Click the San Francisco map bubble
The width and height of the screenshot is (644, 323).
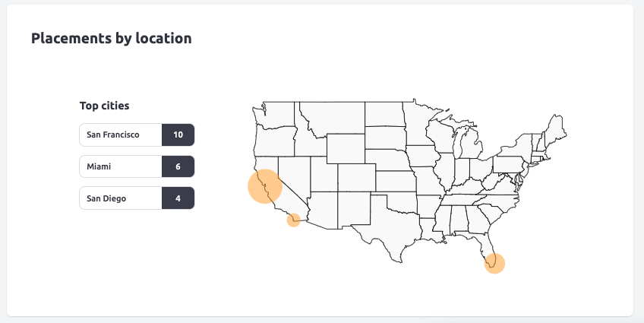point(265,186)
